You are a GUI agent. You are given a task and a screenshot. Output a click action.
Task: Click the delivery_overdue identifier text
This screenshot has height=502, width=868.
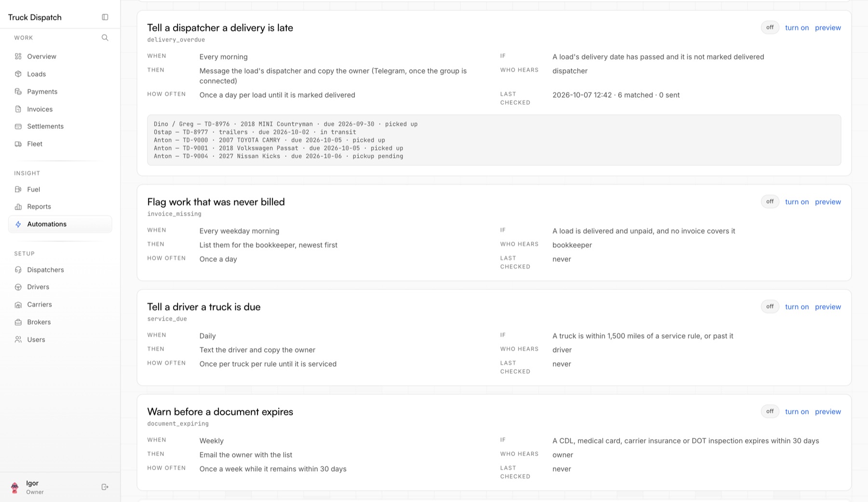click(x=176, y=40)
